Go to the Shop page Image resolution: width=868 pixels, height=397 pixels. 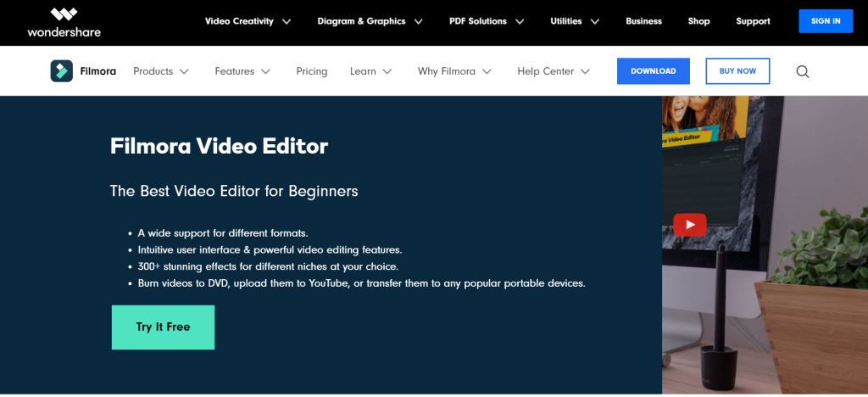pyautogui.click(x=698, y=21)
